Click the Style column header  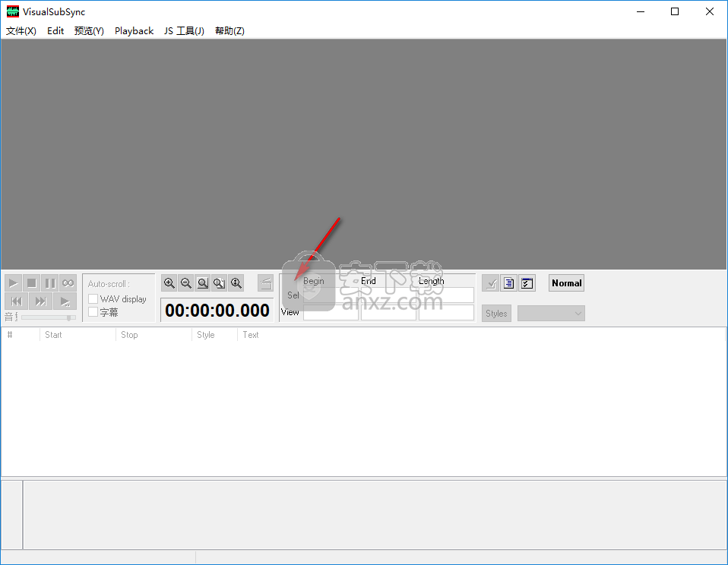pyautogui.click(x=214, y=334)
